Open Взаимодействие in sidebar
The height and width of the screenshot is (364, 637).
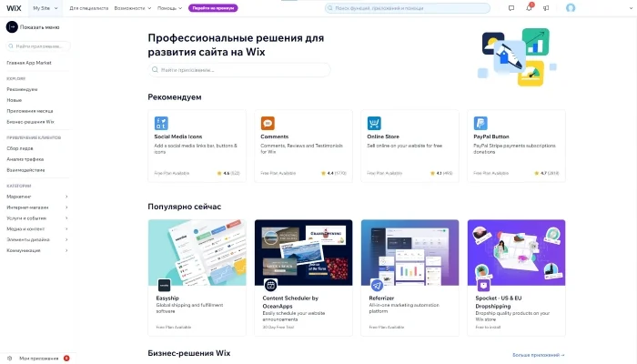(25, 170)
